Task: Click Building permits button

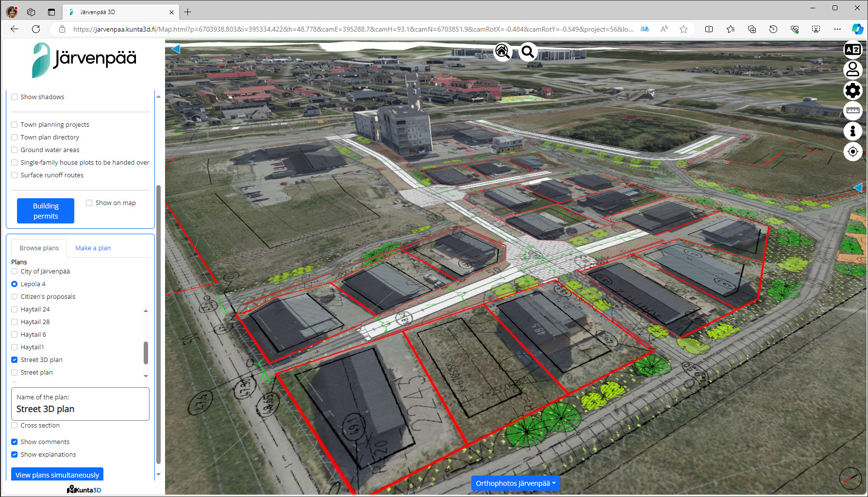Action: click(46, 211)
